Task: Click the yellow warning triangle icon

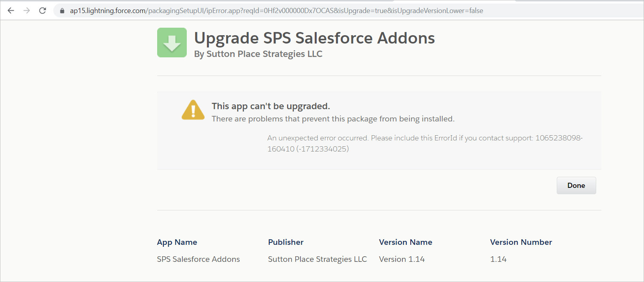Action: (193, 110)
